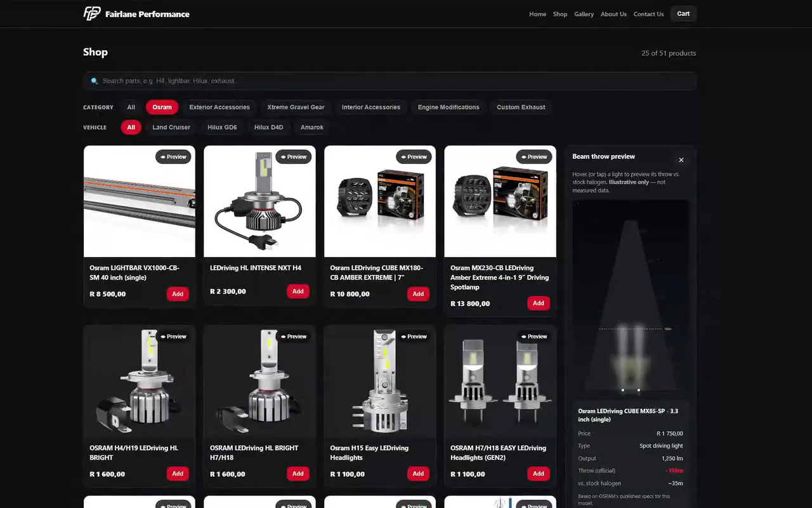Image resolution: width=812 pixels, height=508 pixels.
Task: Open the Osram H15 Easy LEDriving product image
Action: tap(380, 381)
